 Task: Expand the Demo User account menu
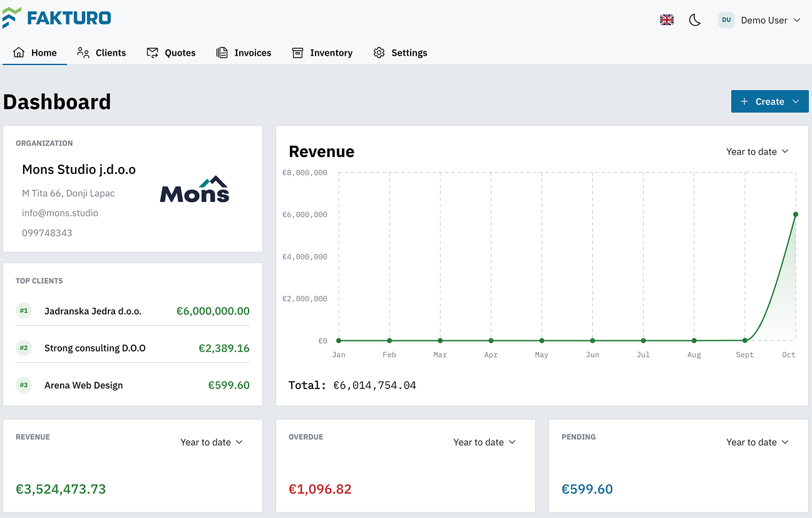click(770, 20)
